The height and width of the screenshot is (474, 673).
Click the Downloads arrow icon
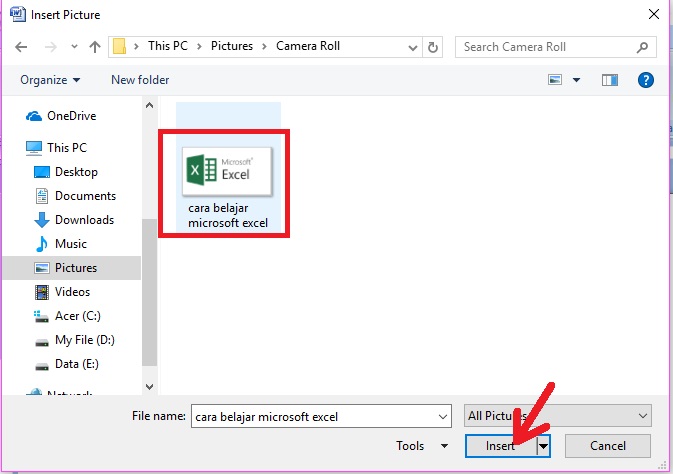[42, 220]
